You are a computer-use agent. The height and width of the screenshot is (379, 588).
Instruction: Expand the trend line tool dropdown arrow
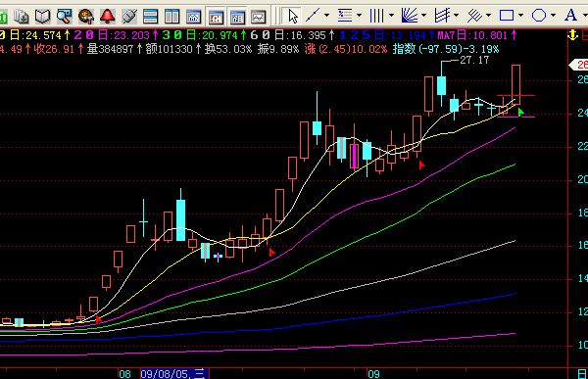(x=326, y=16)
